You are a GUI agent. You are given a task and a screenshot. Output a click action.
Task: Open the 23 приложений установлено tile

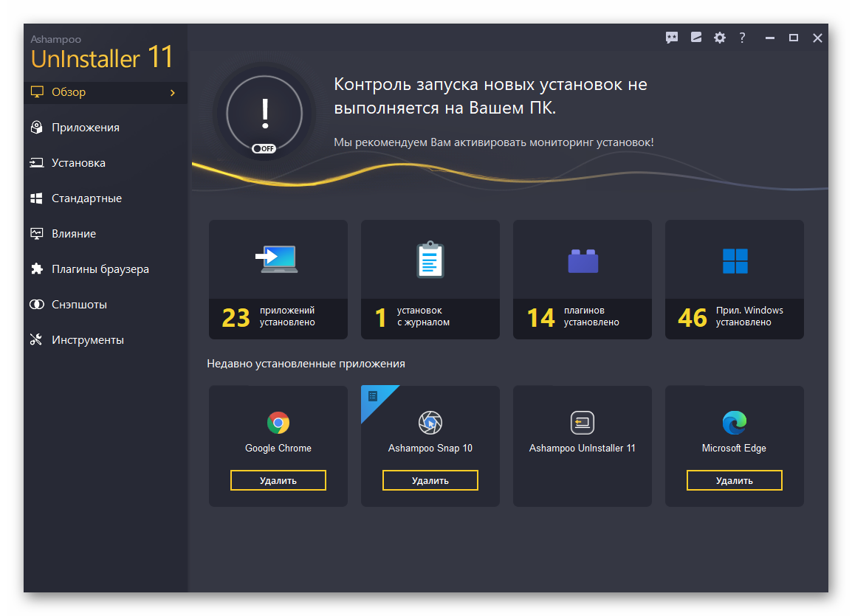pyautogui.click(x=278, y=280)
